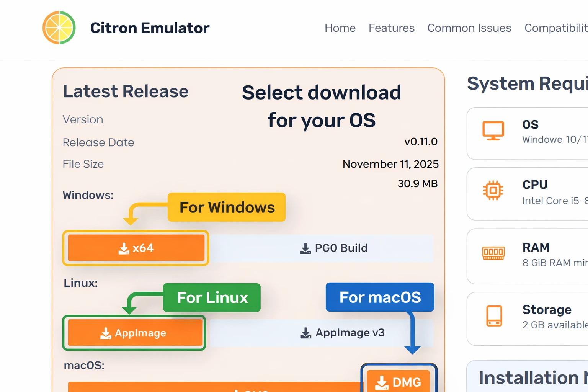Open the Common Issues page
The height and width of the screenshot is (392, 588).
click(x=469, y=28)
